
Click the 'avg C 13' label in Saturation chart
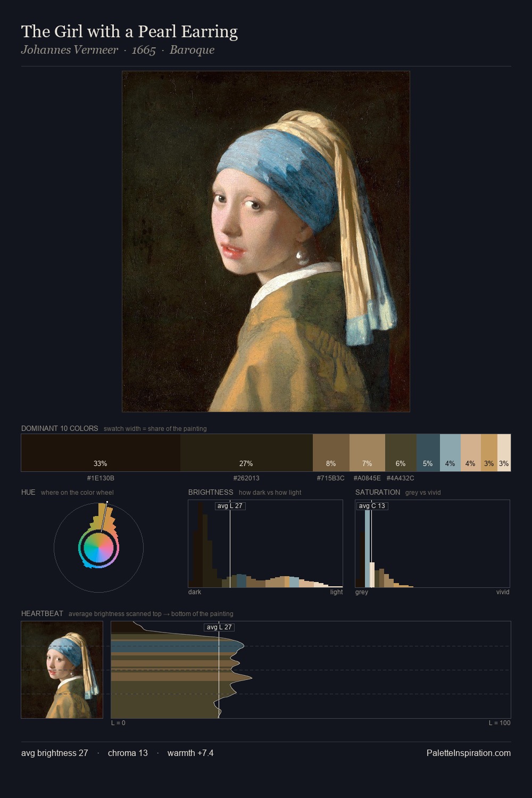(371, 506)
